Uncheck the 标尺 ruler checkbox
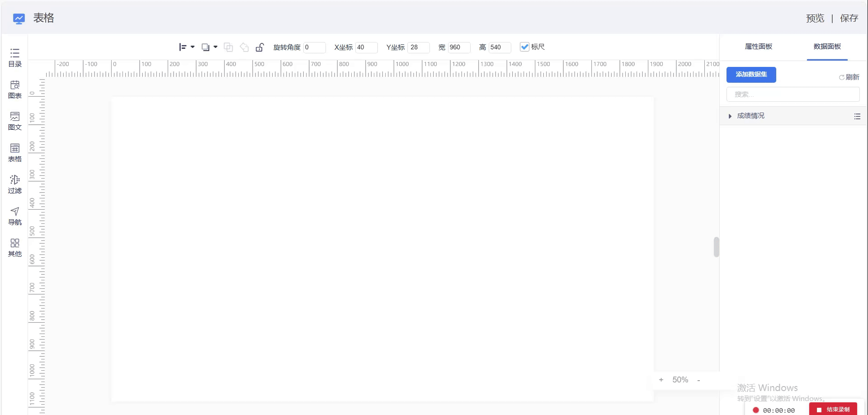This screenshot has width=868, height=415. click(x=524, y=47)
